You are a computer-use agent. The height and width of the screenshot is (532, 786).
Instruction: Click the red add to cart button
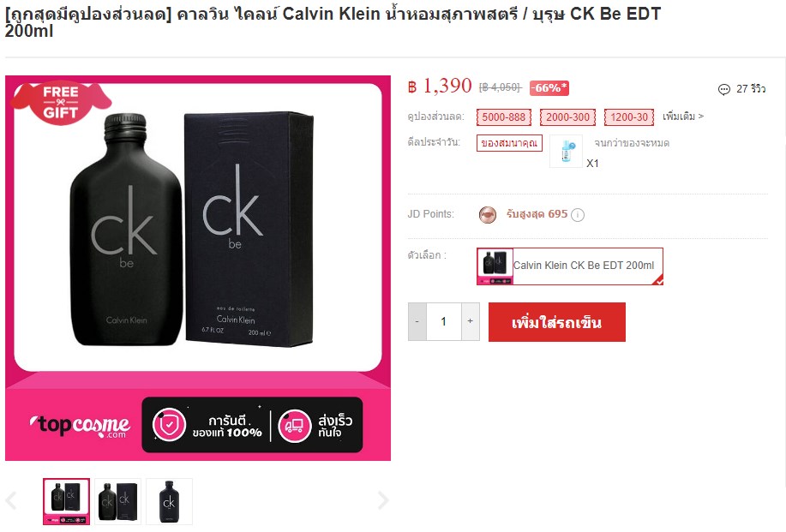[x=557, y=322]
